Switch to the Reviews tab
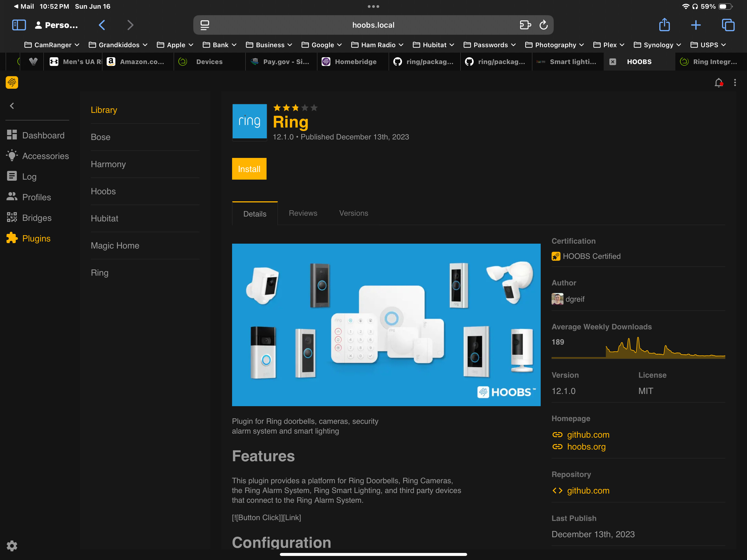Viewport: 747px width, 560px height. click(303, 213)
